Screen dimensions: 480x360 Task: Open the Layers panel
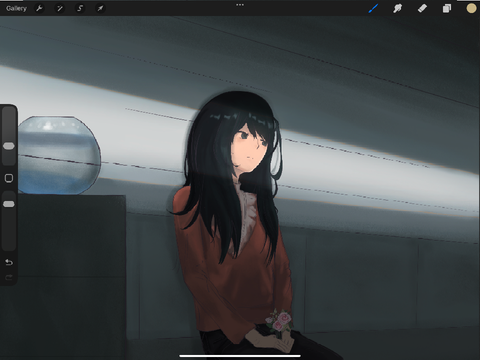(x=447, y=8)
